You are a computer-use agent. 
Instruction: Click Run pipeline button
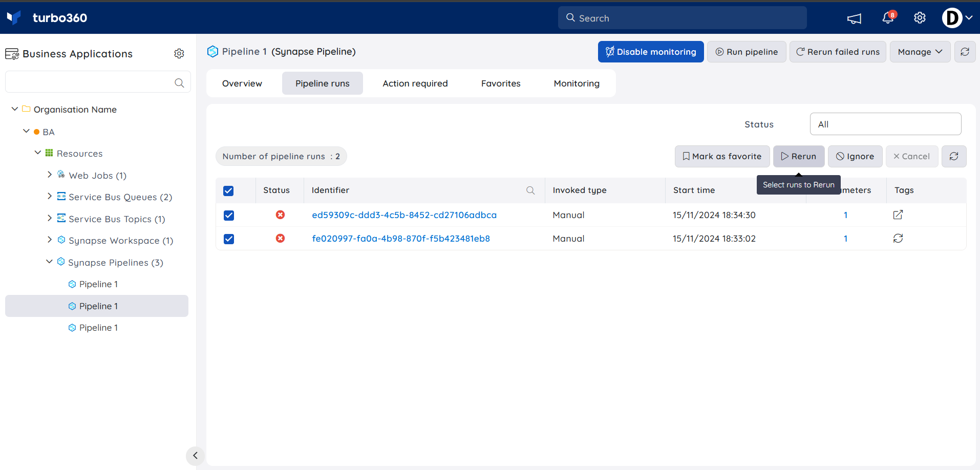click(747, 52)
